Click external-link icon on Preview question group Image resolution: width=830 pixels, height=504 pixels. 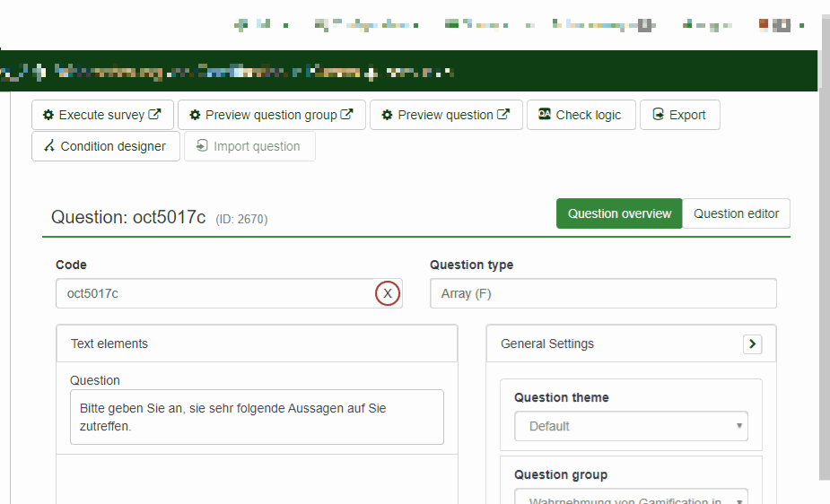pyautogui.click(x=346, y=114)
